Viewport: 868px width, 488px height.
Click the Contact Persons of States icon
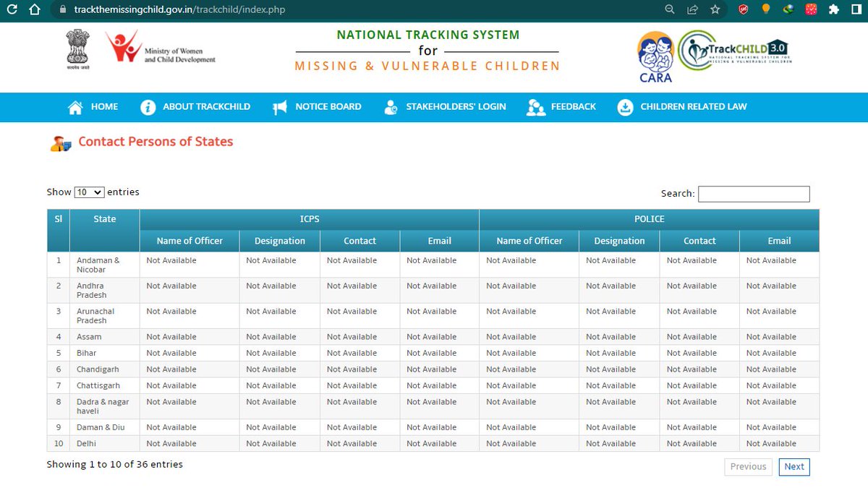click(61, 143)
